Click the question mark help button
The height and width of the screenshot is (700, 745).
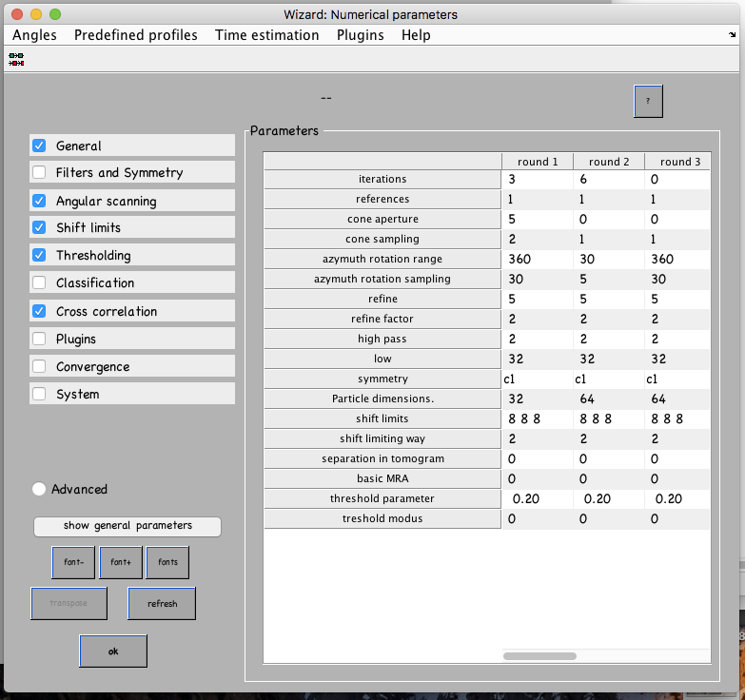point(648,101)
